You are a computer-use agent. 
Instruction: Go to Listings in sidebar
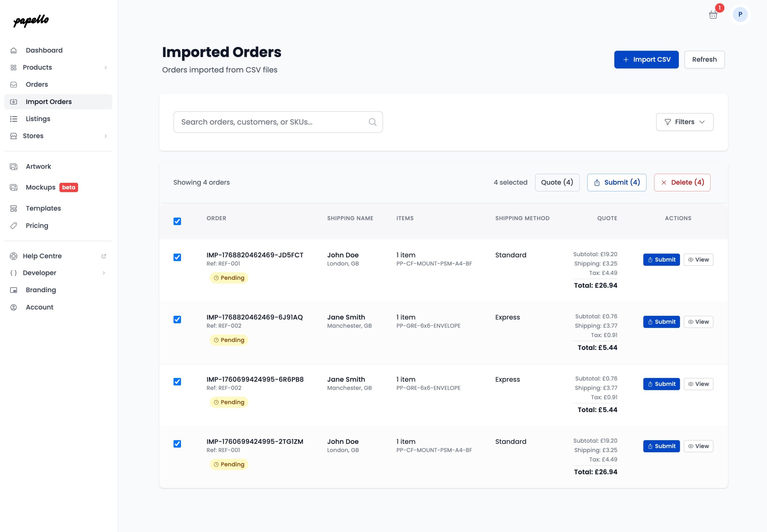click(38, 119)
